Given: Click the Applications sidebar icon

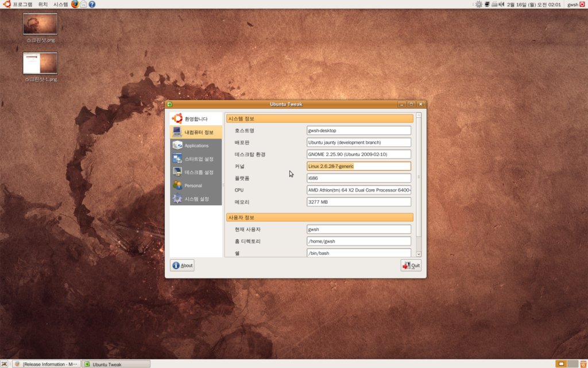Looking at the screenshot, I should [177, 145].
